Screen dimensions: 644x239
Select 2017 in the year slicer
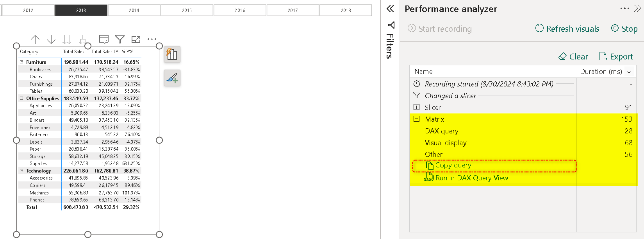pyautogui.click(x=293, y=11)
